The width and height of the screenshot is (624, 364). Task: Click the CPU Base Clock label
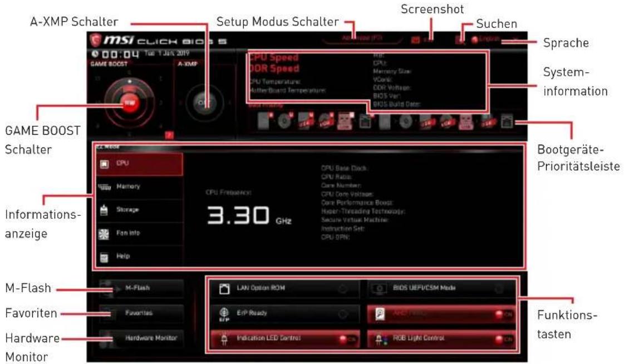344,168
